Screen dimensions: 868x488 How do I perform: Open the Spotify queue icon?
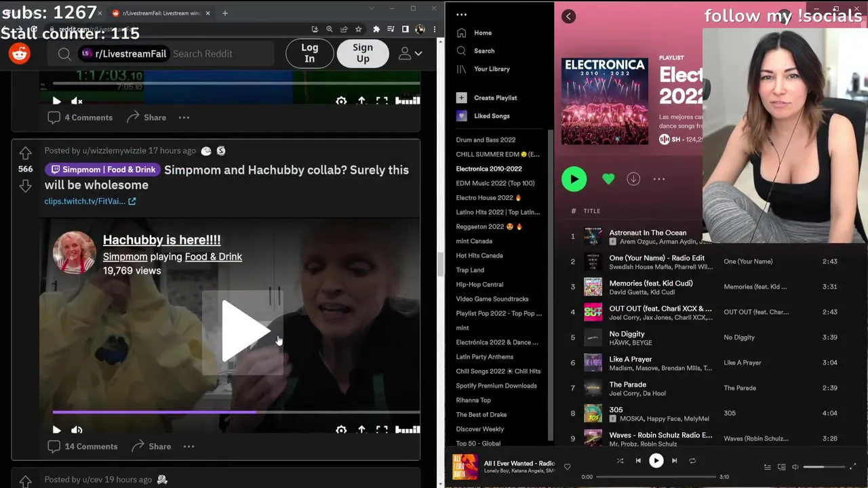click(768, 467)
